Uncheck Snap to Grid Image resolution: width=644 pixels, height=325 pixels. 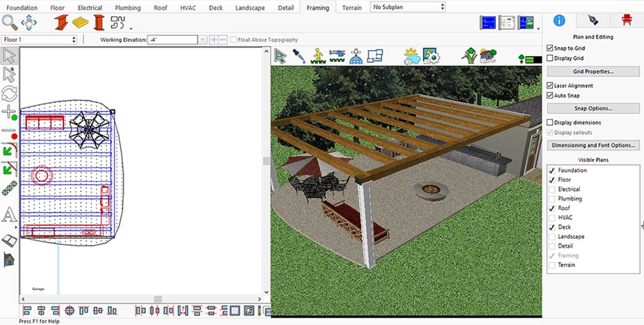(550, 48)
